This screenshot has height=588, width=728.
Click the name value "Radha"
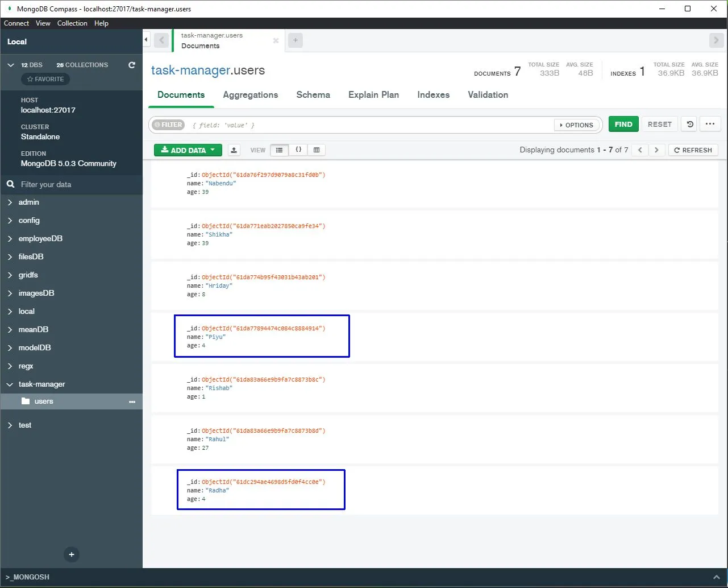218,491
